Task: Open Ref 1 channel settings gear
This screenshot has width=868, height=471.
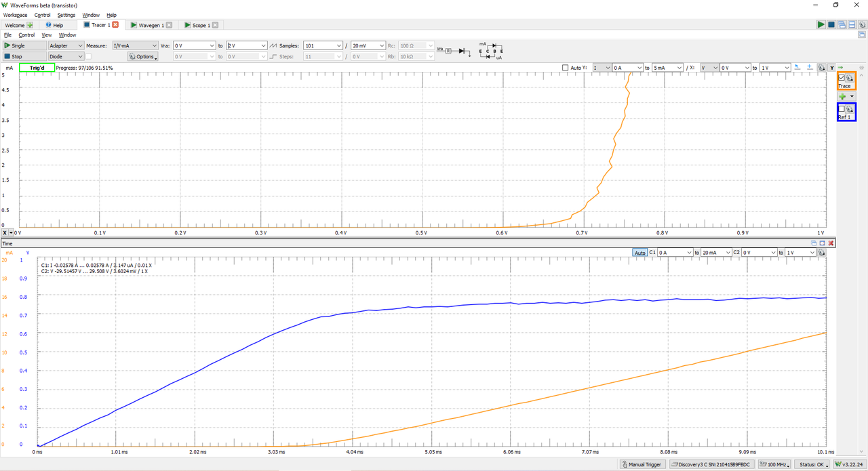Action: 850,108
